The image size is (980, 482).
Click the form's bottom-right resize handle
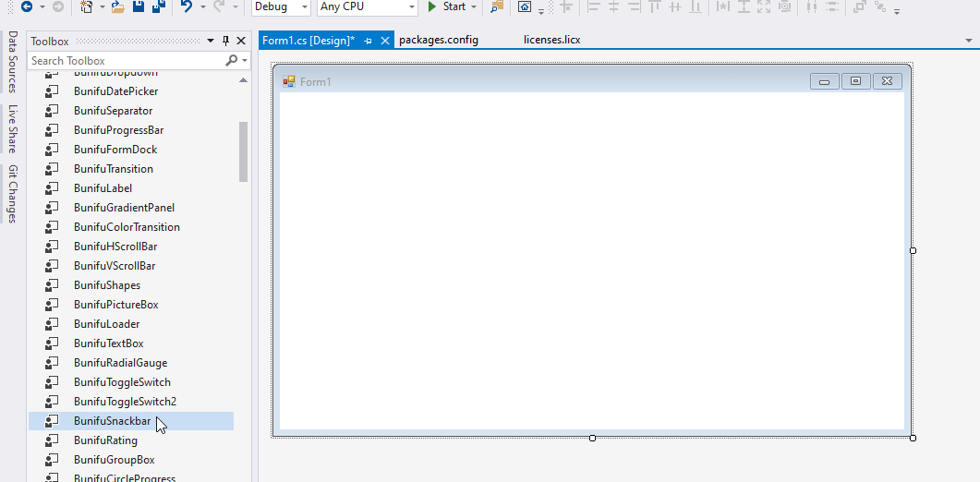point(913,438)
